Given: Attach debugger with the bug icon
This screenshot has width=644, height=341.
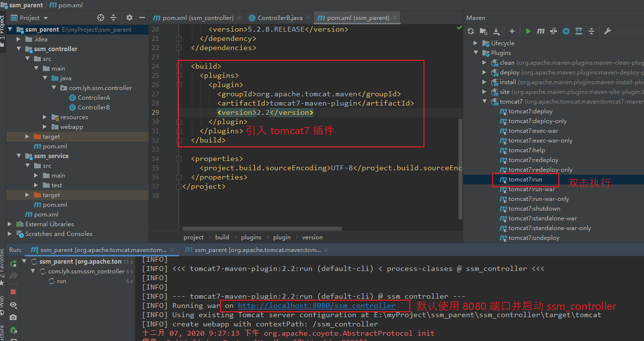Looking at the screenshot, I should pyautogui.click(x=13, y=330).
